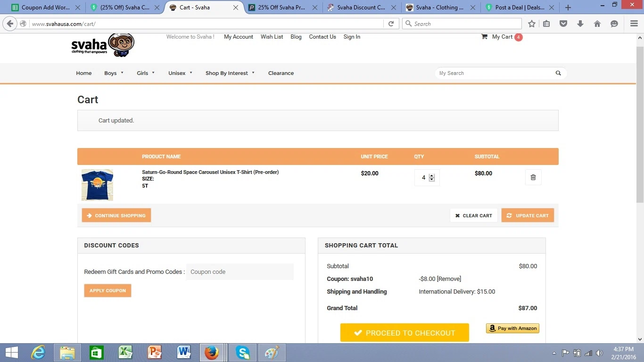This screenshot has height=362, width=644.
Task: Switch to (25% Off) Svaha C... tab
Action: (125, 8)
